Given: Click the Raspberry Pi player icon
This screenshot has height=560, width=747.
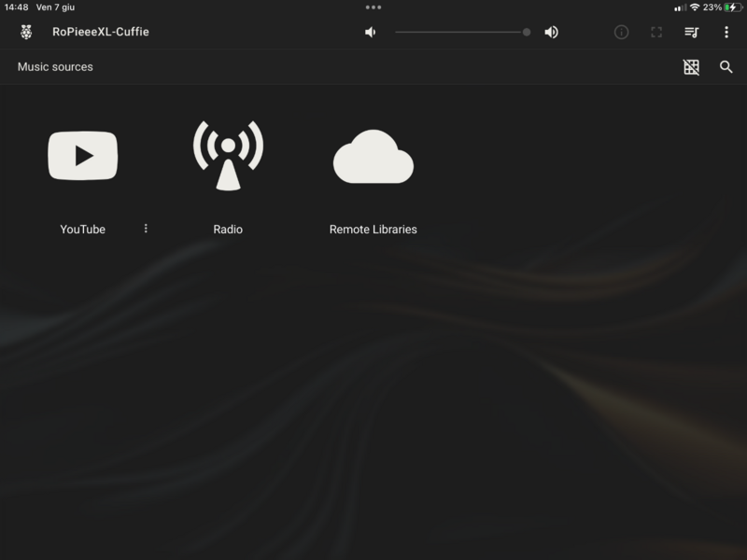Looking at the screenshot, I should [26, 32].
